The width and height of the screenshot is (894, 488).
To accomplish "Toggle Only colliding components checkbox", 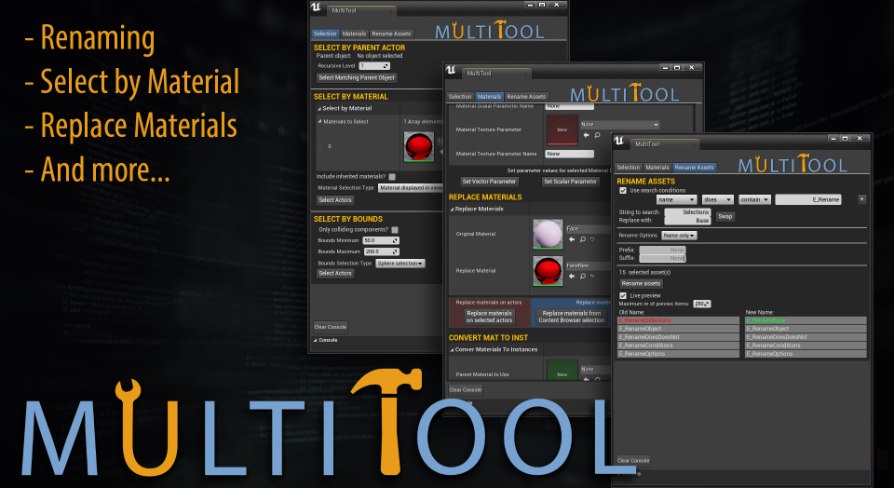I will 395,229.
